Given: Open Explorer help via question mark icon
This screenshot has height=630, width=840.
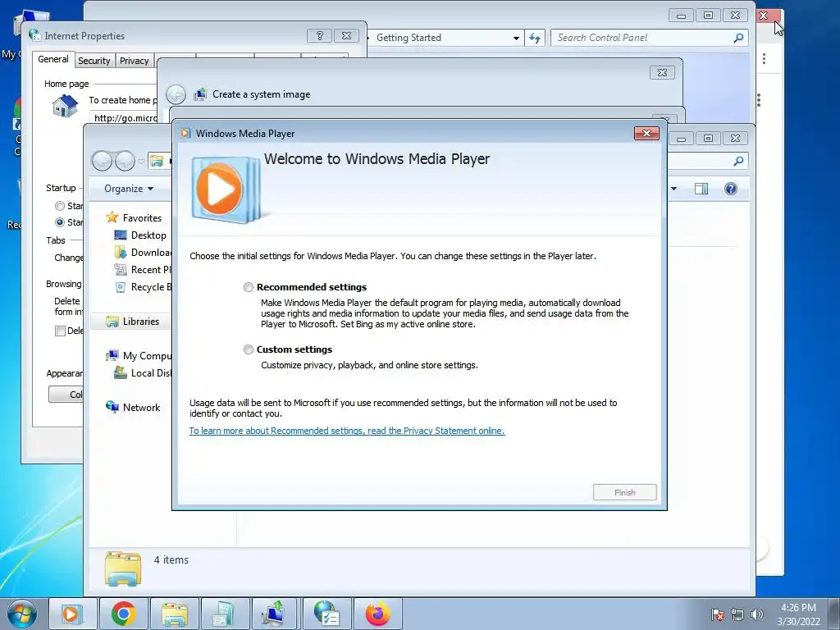Looking at the screenshot, I should pos(730,189).
